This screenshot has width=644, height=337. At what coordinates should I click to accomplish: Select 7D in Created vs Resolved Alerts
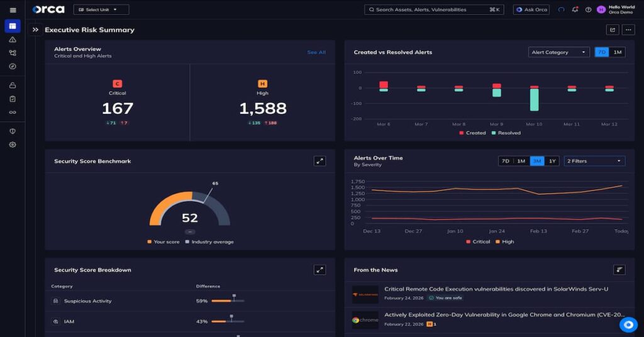click(x=602, y=52)
